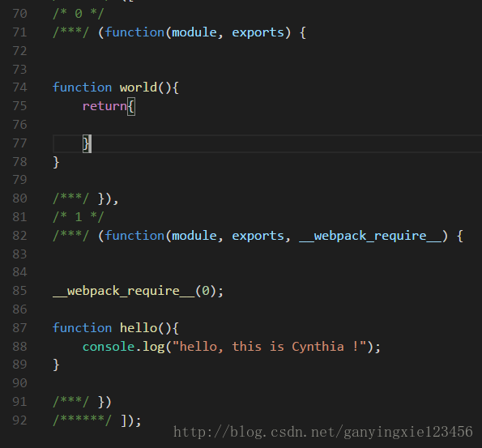The image size is (482, 448).
Task: Click line number 85 in the gutter
Action: (x=19, y=291)
